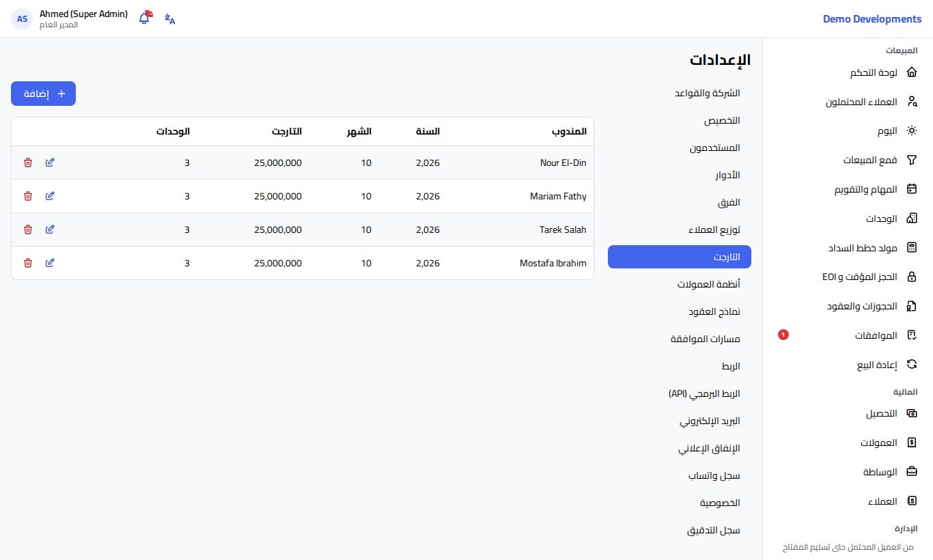Viewport: 933px width, 560px height.
Task: Open the Demo Developments home link
Action: click(x=872, y=19)
